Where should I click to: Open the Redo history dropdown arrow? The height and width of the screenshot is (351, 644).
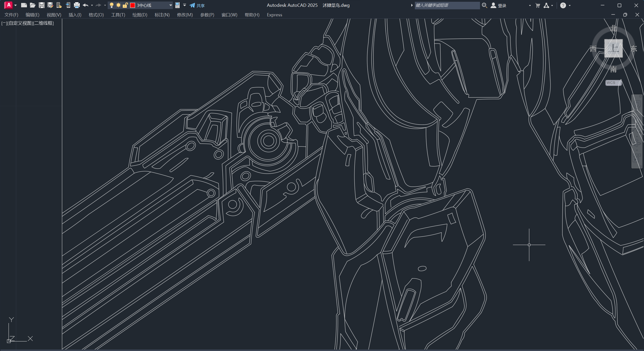(x=105, y=5)
